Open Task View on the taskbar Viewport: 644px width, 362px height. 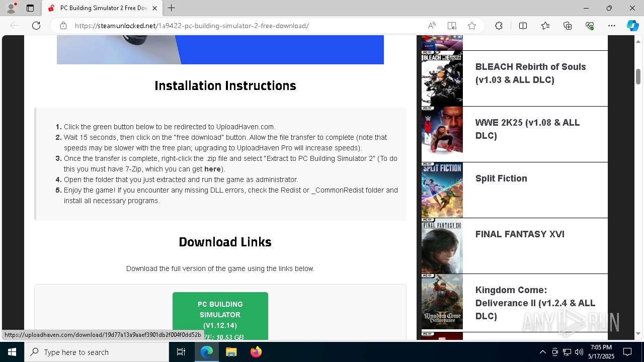pos(181,352)
